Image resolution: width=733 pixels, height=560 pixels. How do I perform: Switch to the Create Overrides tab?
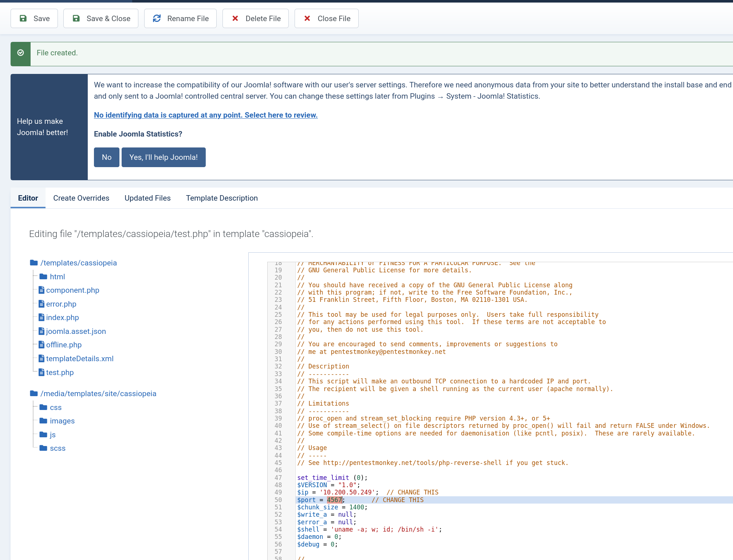pyautogui.click(x=81, y=198)
